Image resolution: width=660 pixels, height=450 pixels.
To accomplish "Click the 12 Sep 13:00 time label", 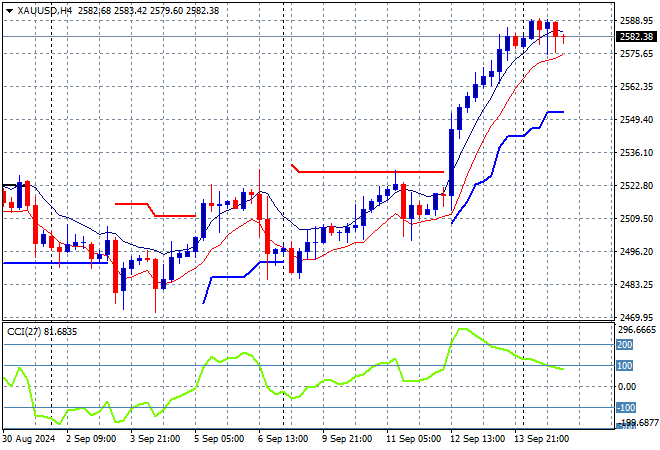I will [477, 439].
